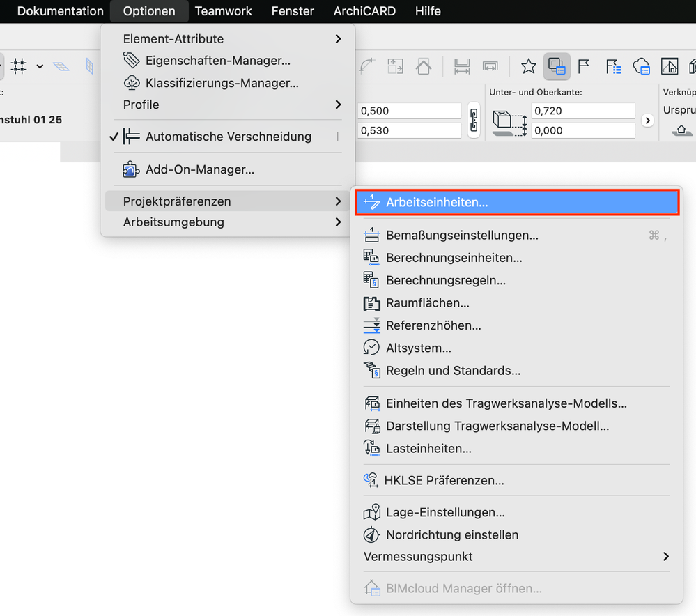Click the Berechnungseinheiten calculator icon
Viewport: 696px width, 616px height.
tap(371, 258)
